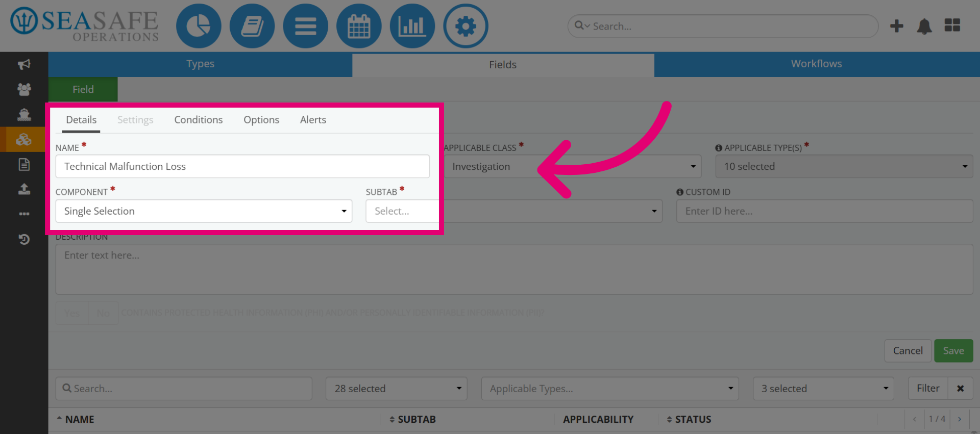The image size is (980, 434).
Task: Open the more ellipsis sidebar icon
Action: click(x=24, y=214)
